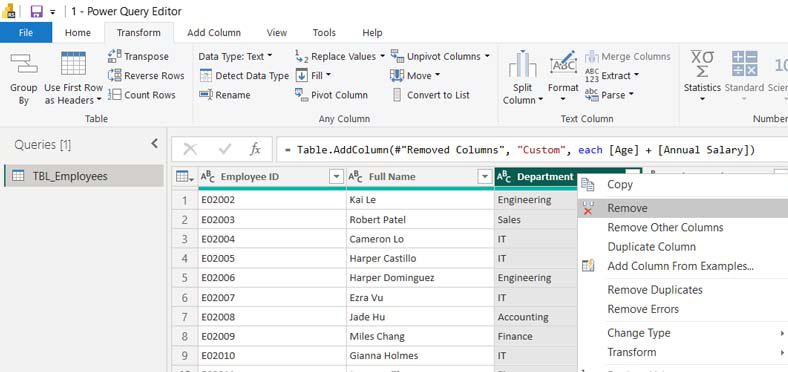The width and height of the screenshot is (788, 372).
Task: Click Merge Columns
Action: coord(628,56)
